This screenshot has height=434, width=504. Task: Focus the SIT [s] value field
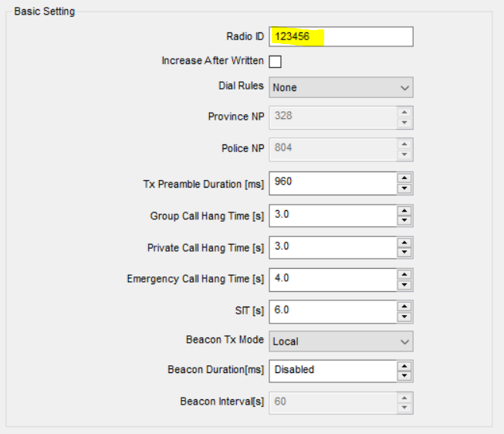click(333, 312)
